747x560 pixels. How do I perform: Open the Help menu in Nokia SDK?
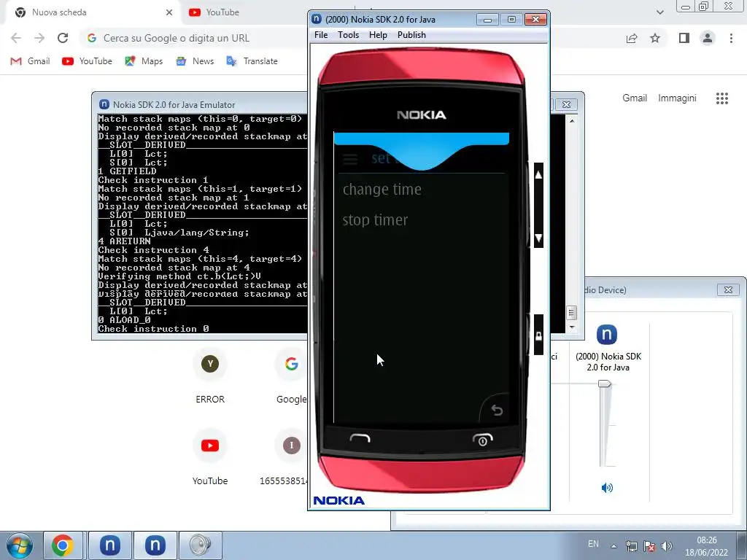[378, 35]
